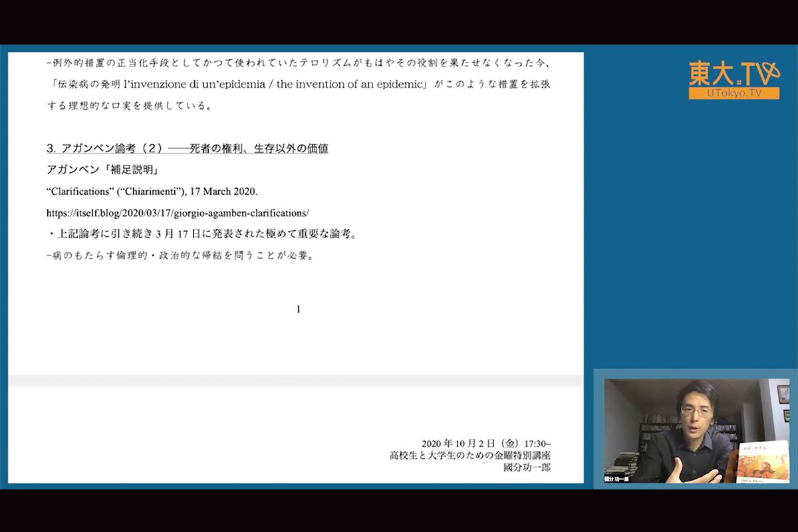Click the book cover in webcam view

pyautogui.click(x=762, y=462)
